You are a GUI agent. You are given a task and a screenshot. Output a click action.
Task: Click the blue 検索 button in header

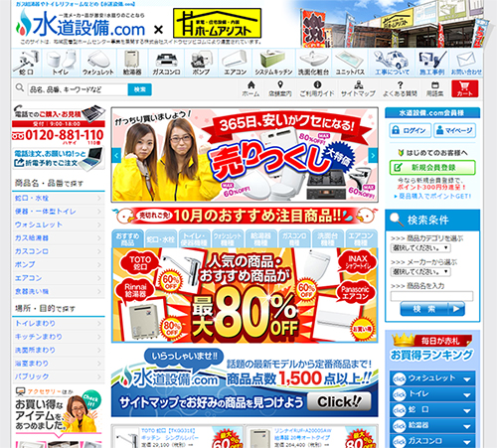pos(140,89)
